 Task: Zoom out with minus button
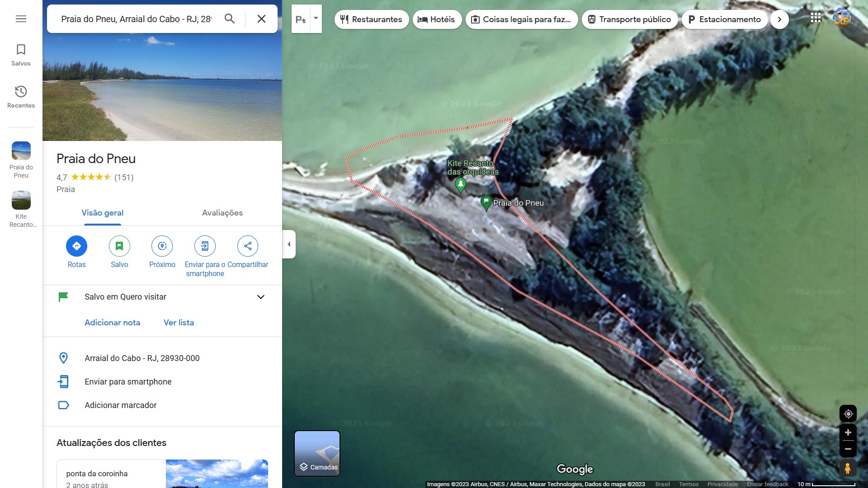pyautogui.click(x=848, y=449)
